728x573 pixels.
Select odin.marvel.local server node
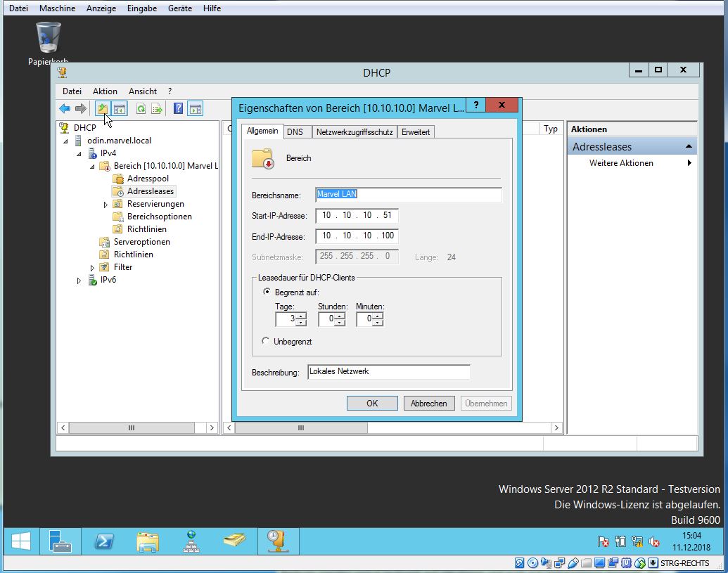[119, 140]
